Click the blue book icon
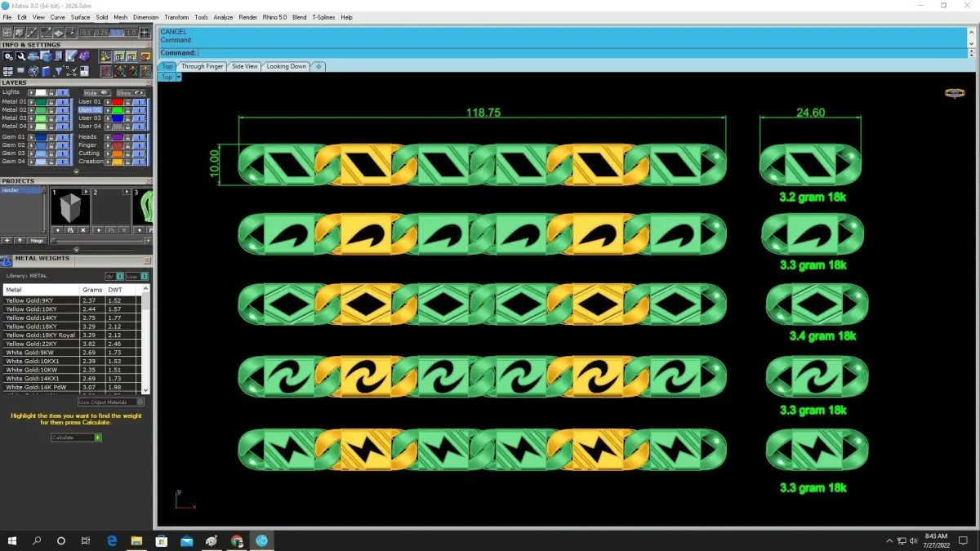 point(45,71)
